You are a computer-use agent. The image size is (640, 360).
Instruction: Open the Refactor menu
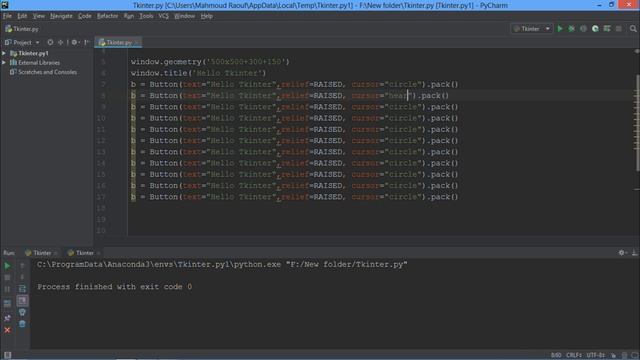[x=107, y=16]
